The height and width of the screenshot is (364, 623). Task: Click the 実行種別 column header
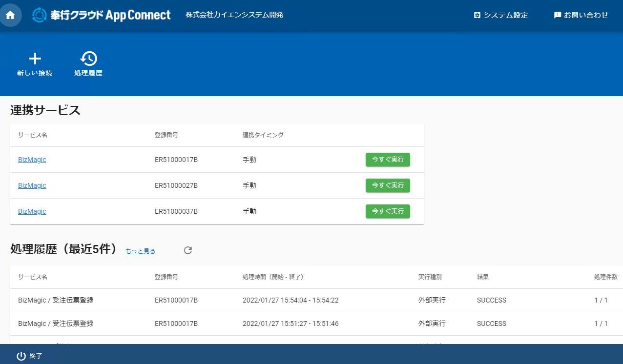[430, 277]
